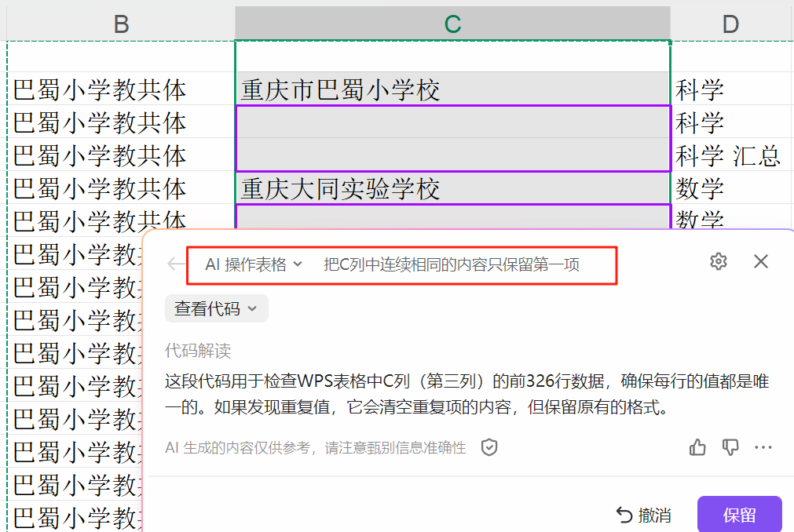This screenshot has height=532, width=794.
Task: Go back using the AI panel arrow
Action: pyautogui.click(x=174, y=264)
